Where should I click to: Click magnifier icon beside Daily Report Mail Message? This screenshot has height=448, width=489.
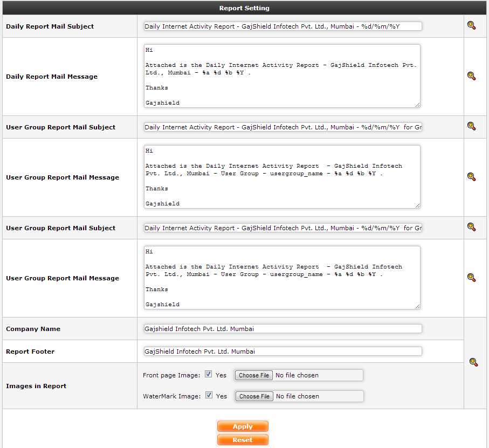point(471,76)
